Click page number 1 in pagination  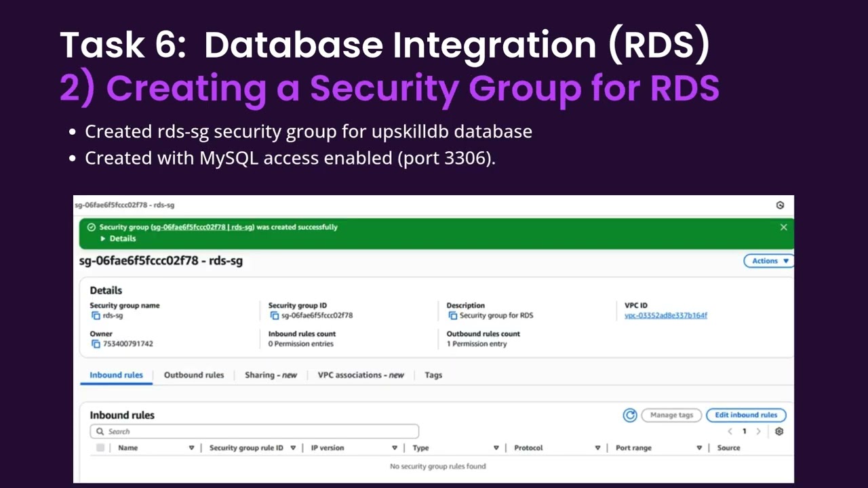pyautogui.click(x=744, y=431)
